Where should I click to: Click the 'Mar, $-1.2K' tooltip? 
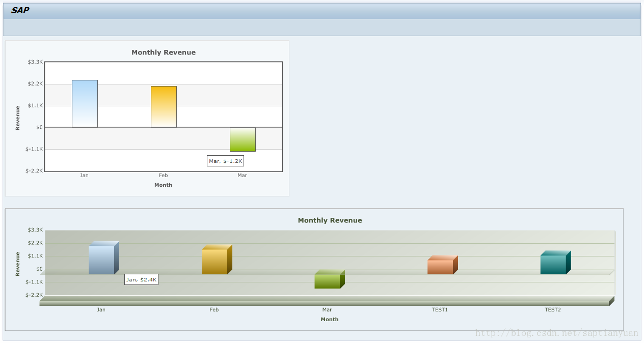pos(226,161)
